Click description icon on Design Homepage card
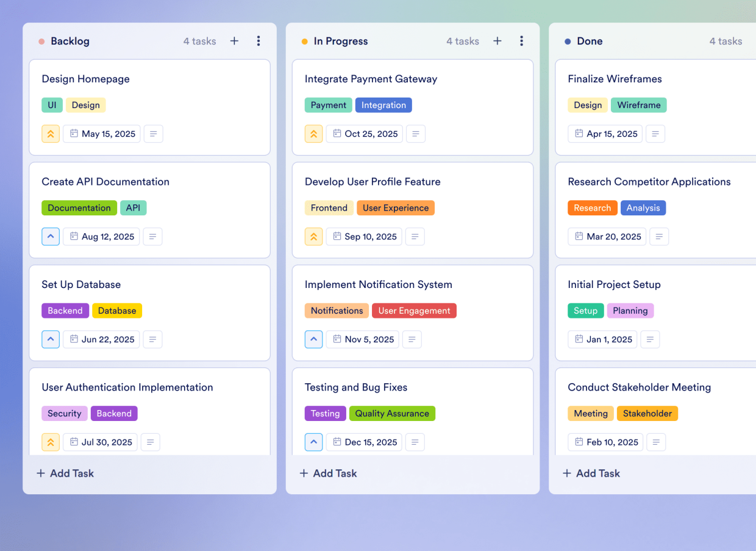Screen dimensions: 756x551 [x=154, y=134]
